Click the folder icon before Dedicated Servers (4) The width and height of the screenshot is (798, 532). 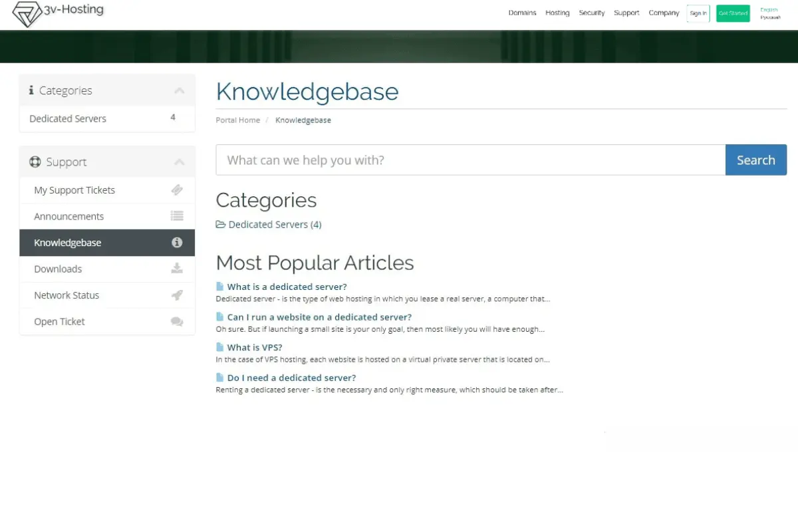(221, 225)
